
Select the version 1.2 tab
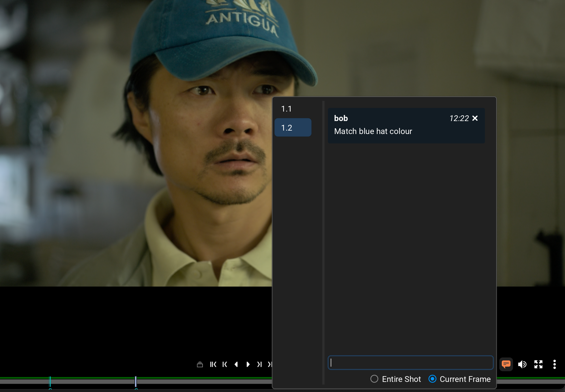pos(293,127)
